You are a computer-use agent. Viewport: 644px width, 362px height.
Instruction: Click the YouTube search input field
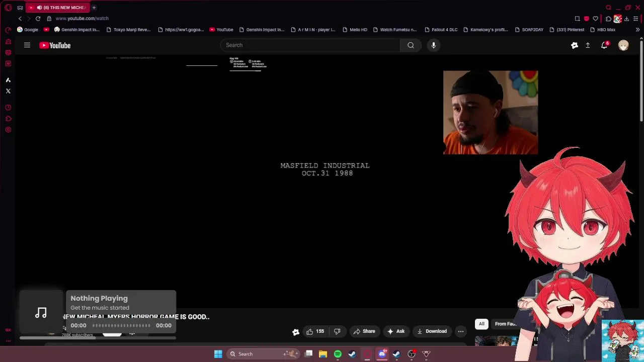(x=310, y=45)
